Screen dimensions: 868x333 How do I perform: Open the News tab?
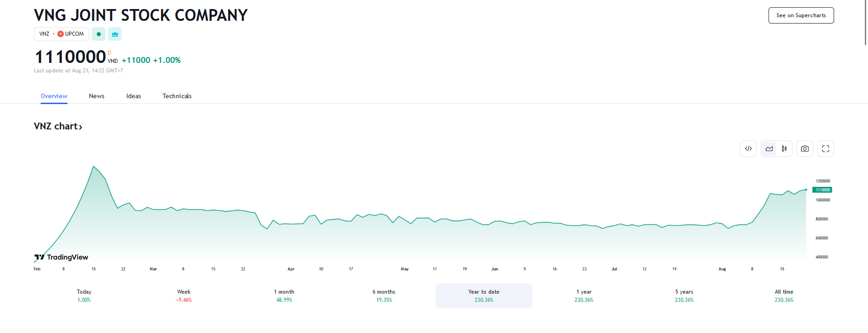tap(96, 96)
